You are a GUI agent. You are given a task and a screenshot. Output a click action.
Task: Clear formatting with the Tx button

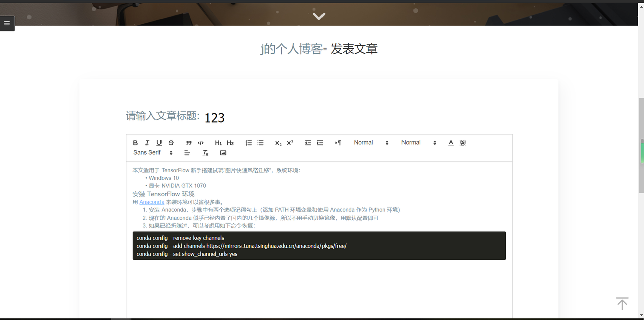pos(205,152)
